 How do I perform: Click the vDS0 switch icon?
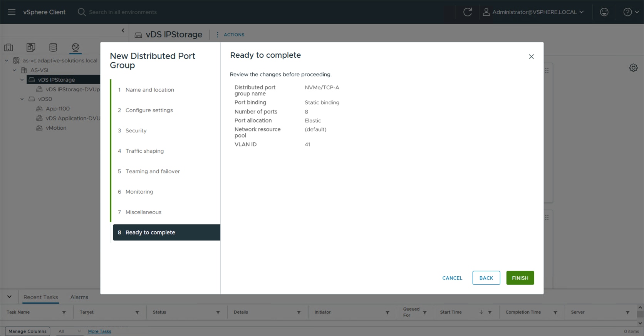pyautogui.click(x=32, y=99)
